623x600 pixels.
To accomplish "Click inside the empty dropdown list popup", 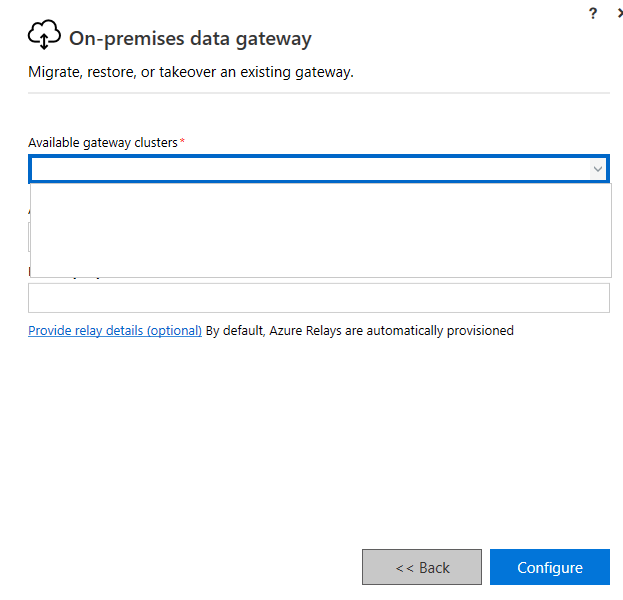I will click(321, 230).
